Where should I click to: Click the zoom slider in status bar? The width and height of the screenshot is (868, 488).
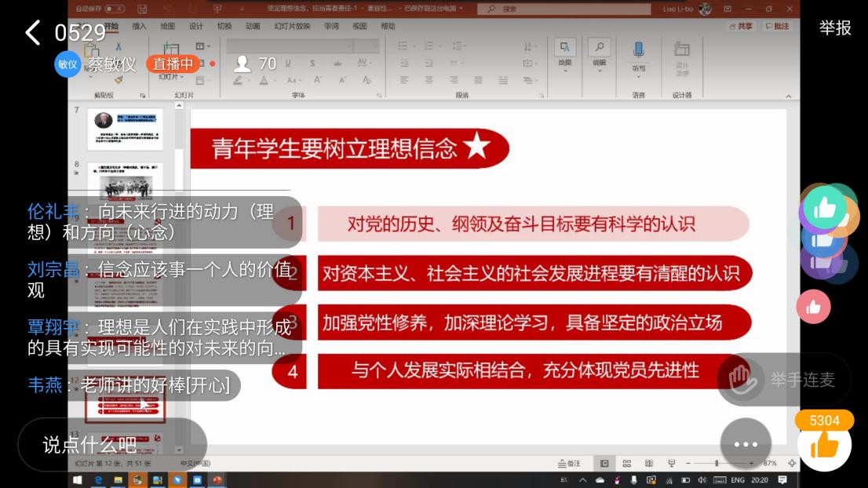[716, 464]
